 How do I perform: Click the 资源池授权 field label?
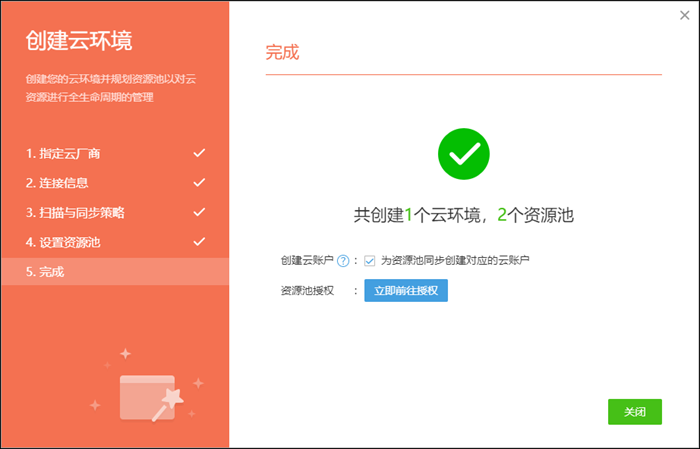coord(306,291)
